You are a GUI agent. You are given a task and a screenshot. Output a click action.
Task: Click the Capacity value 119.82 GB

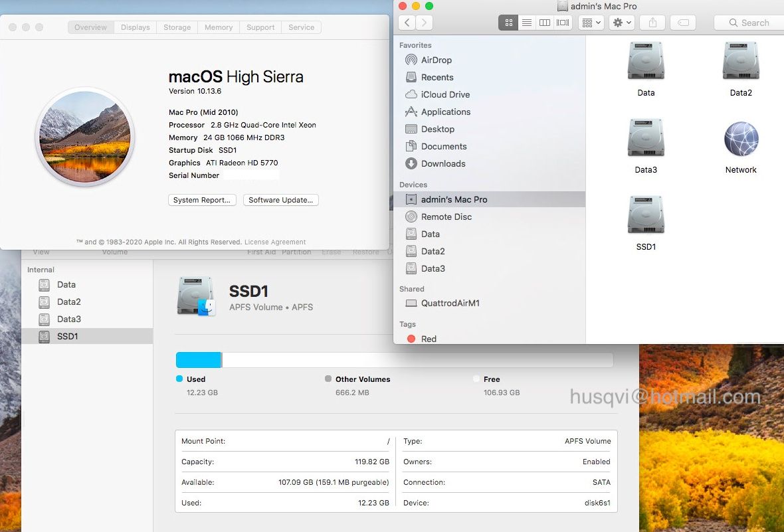click(x=372, y=462)
